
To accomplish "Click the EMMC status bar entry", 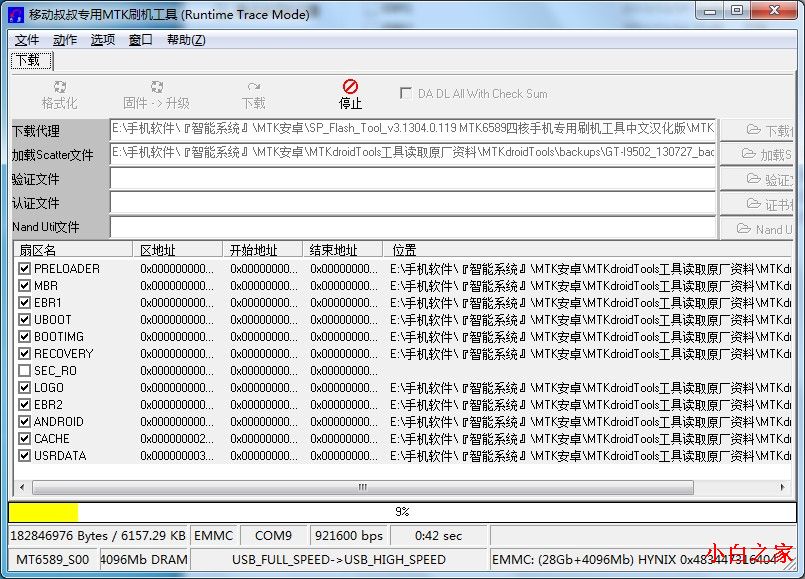I will (214, 536).
